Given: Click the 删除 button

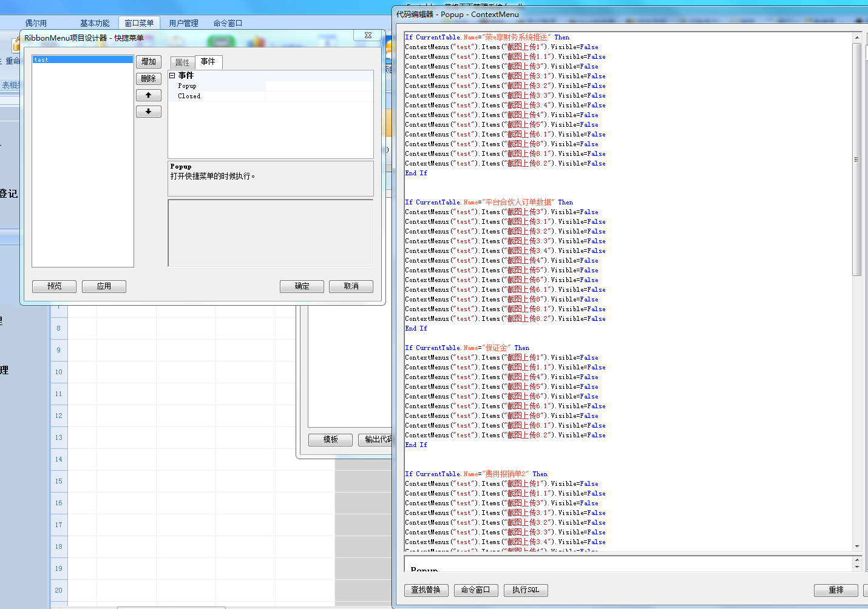Looking at the screenshot, I should [149, 78].
